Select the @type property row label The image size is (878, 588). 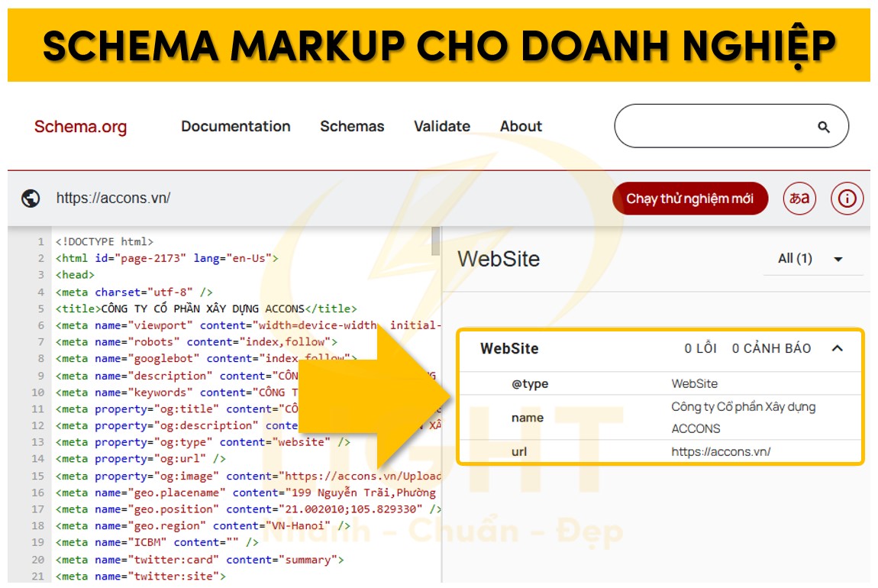coord(530,383)
